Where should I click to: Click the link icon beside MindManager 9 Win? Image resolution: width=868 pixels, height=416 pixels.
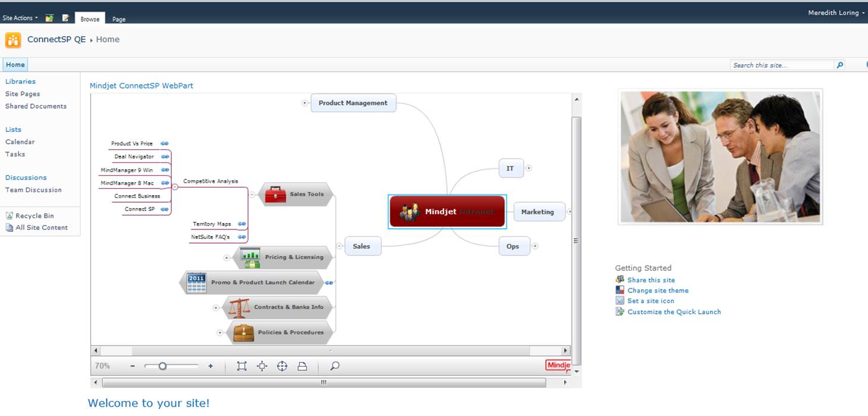coord(165,170)
